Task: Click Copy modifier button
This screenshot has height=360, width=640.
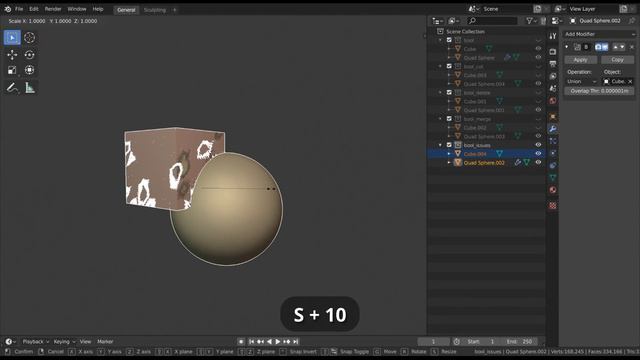Action: (x=617, y=60)
